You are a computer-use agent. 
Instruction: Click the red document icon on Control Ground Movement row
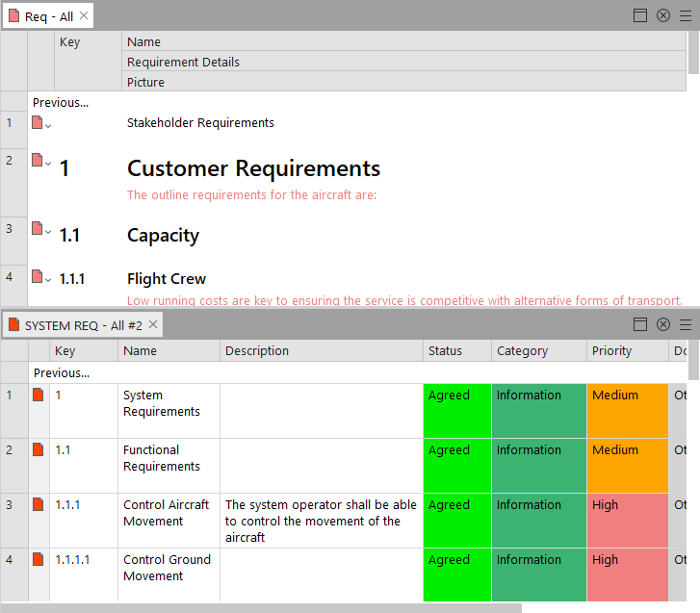(39, 559)
